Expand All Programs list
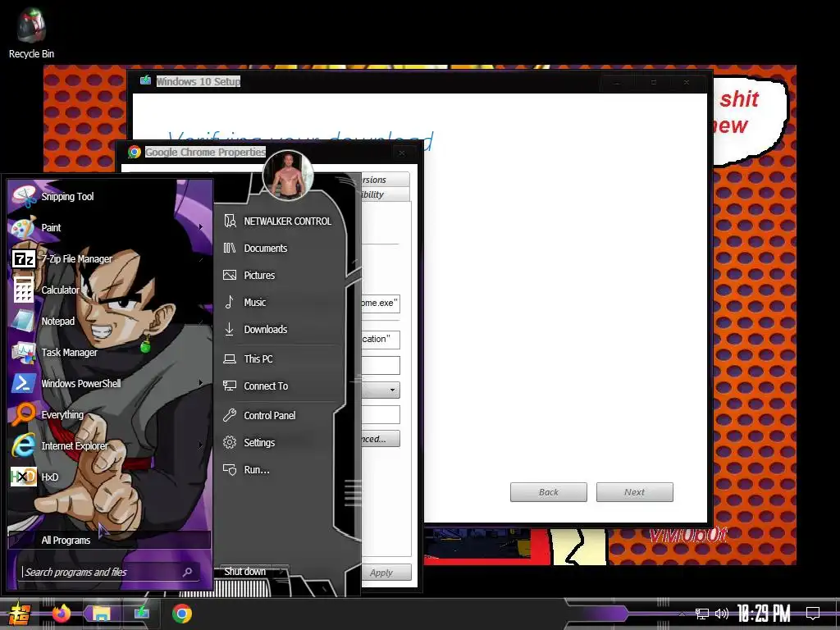The image size is (840, 630). pyautogui.click(x=110, y=540)
